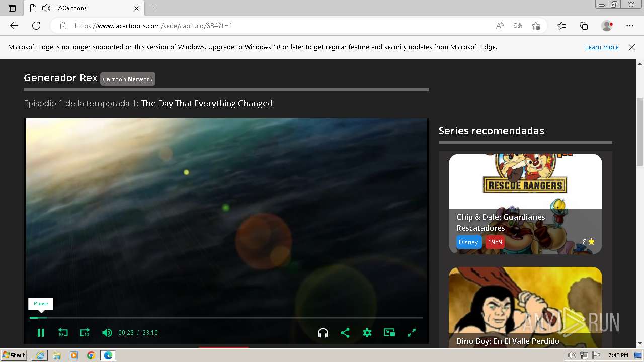The image size is (644, 362).
Task: Click the Generador Rex series heading
Action: (x=60, y=78)
